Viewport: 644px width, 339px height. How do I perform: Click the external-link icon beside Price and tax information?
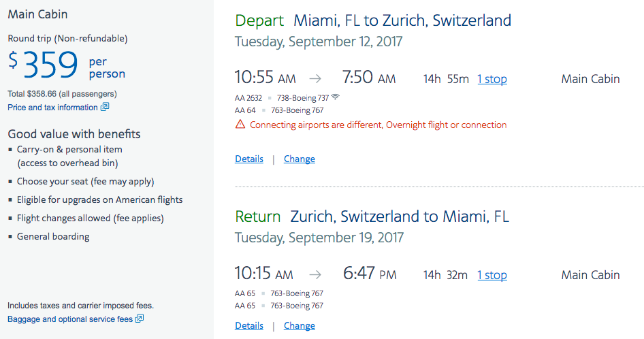[x=105, y=107]
